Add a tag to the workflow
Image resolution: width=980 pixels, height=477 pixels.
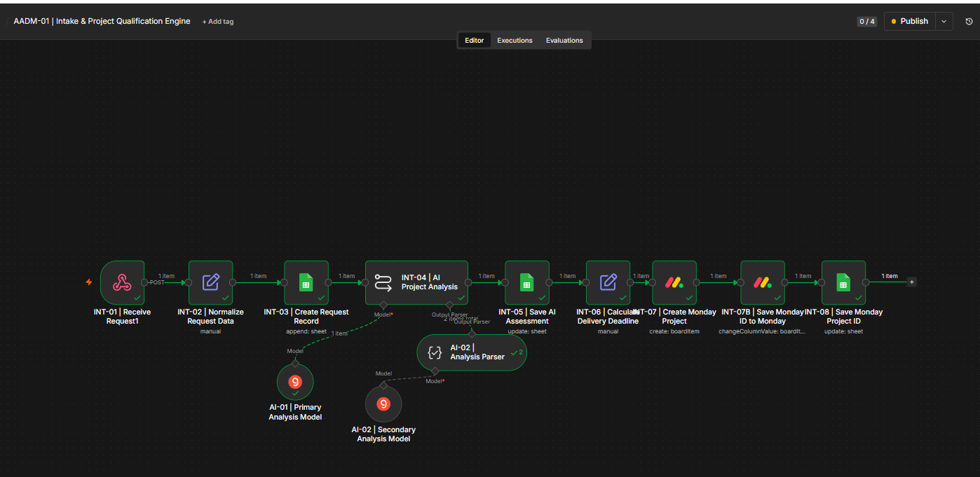(218, 22)
